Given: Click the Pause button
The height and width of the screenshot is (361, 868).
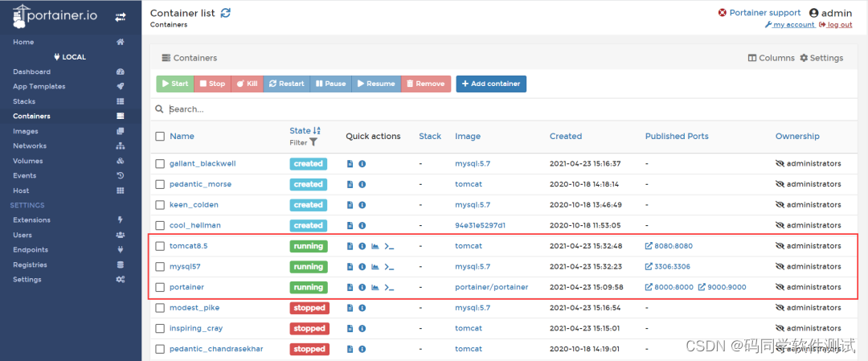Looking at the screenshot, I should click(x=330, y=84).
